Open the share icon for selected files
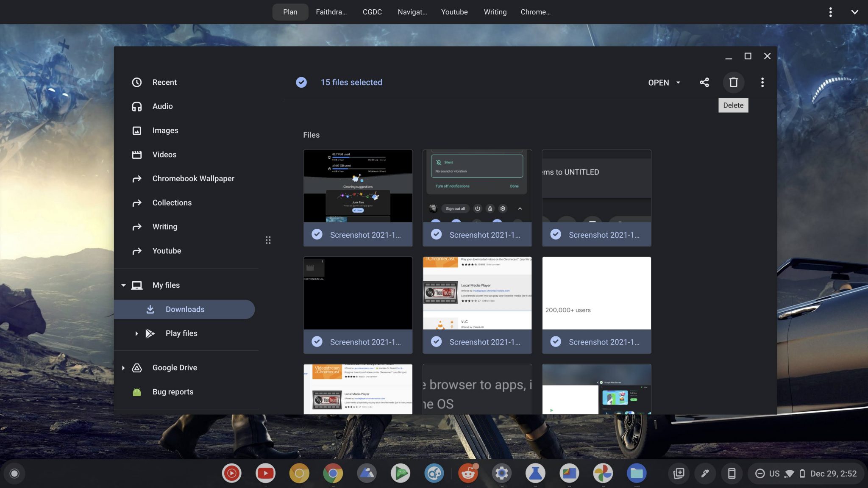Image resolution: width=868 pixels, height=488 pixels. [x=704, y=82]
